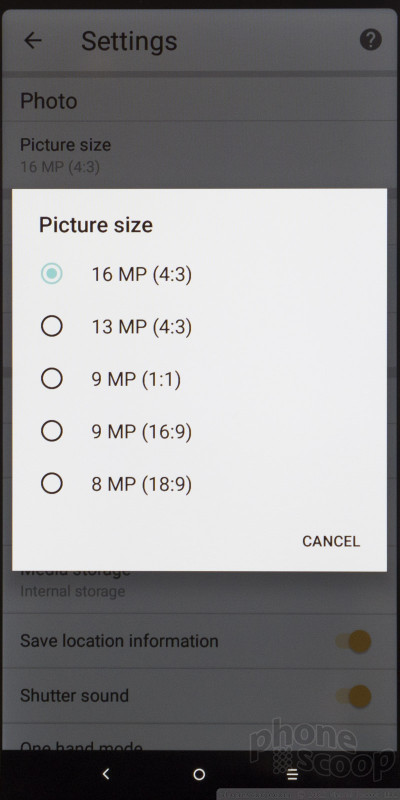Pick the 8 MP (18:9) radio button
Screen dimensions: 400x800
(52, 483)
